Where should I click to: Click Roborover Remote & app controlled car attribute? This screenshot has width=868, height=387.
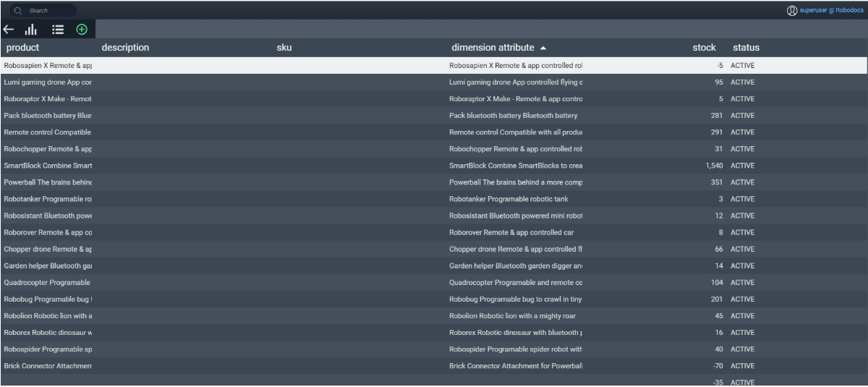[x=511, y=232]
